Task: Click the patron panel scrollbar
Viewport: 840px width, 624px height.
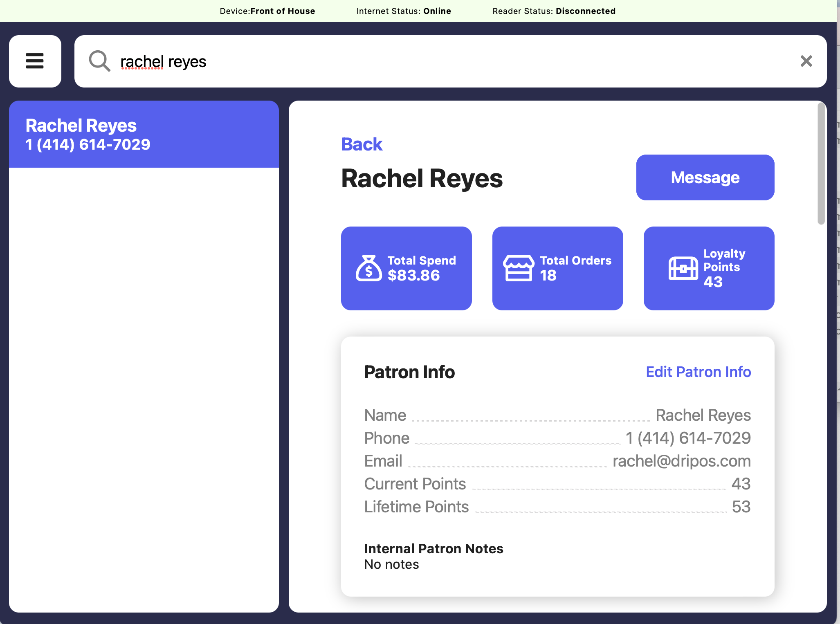Action: [821, 164]
